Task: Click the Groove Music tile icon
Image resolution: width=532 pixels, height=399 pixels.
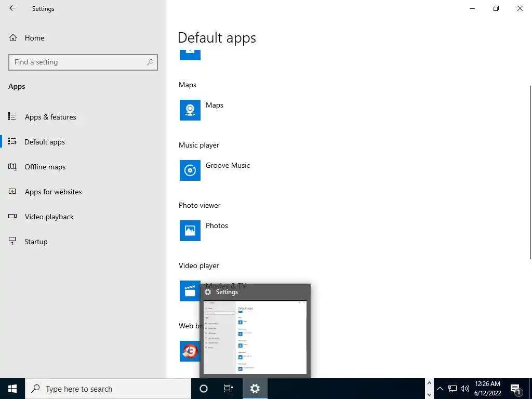Action: point(190,170)
